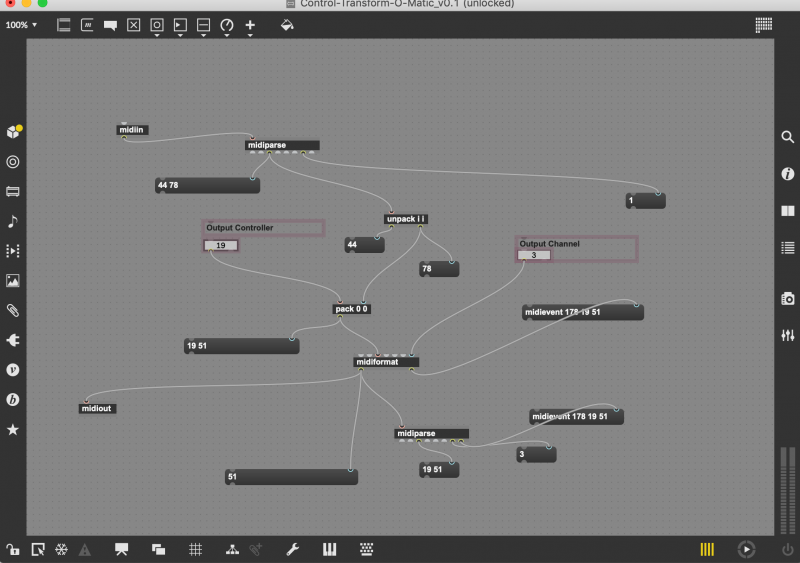The height and width of the screenshot is (563, 800).
Task: Click the upper 'midievent 178 19 51' message
Action: 583,312
